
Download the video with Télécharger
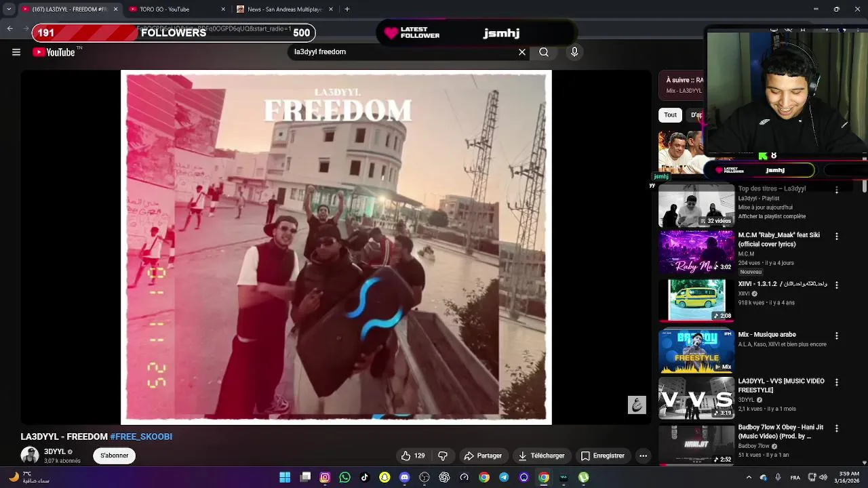[x=541, y=456]
